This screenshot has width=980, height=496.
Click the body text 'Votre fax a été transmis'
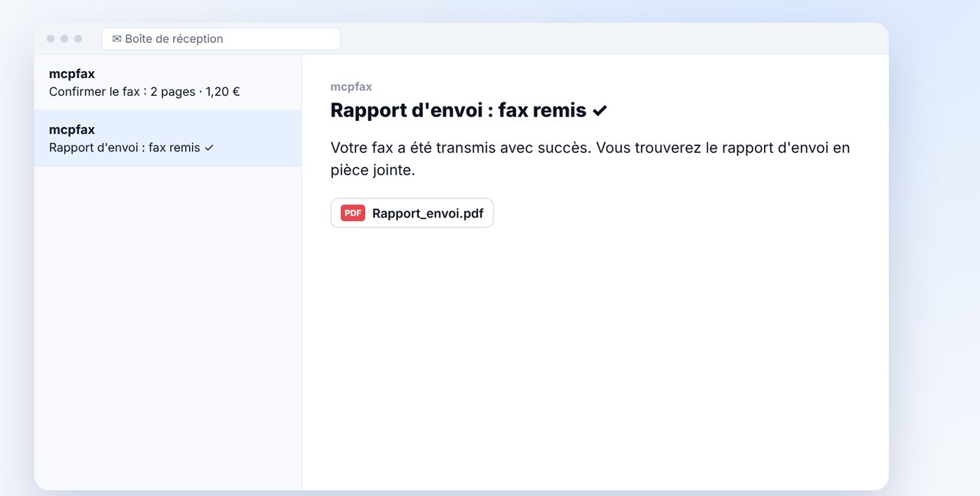point(590,158)
